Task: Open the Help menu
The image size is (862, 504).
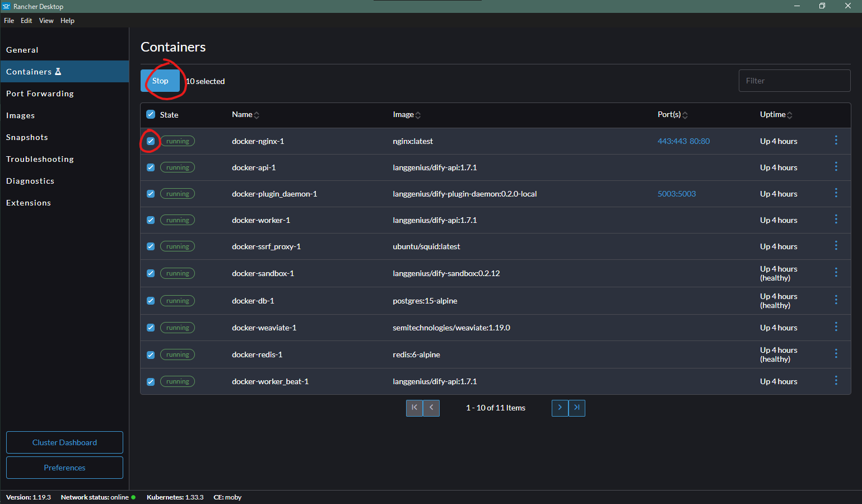Action: pyautogui.click(x=67, y=21)
